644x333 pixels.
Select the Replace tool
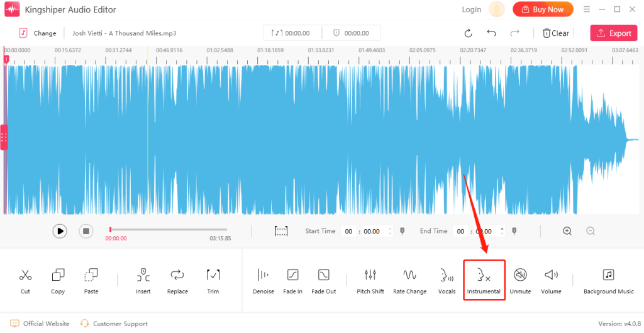click(x=177, y=281)
